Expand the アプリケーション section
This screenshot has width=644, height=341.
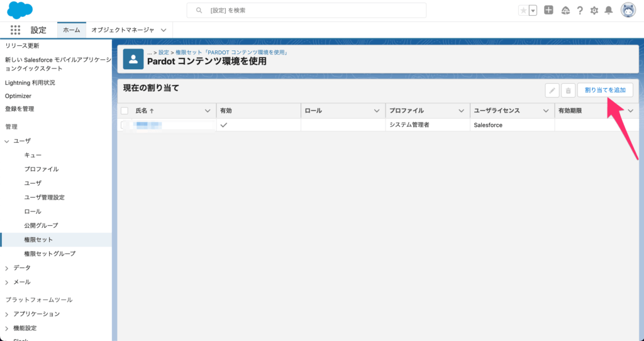(6, 315)
